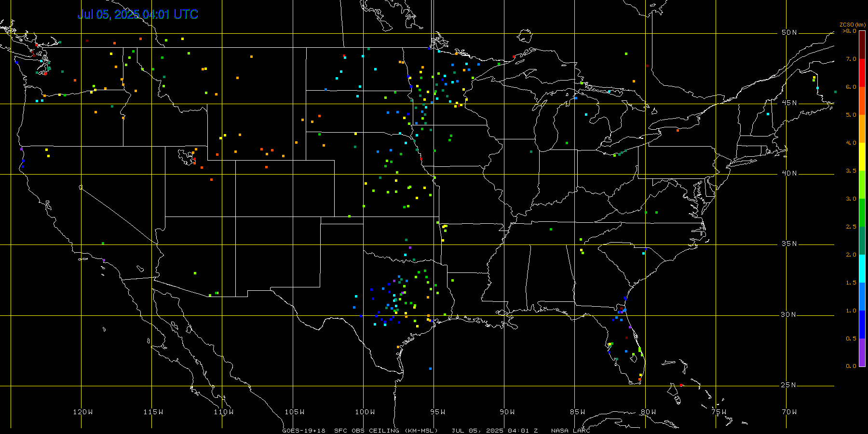Viewport: 868px width, 434px height.
Task: Click the 115W longitude label
Action: pyautogui.click(x=153, y=412)
